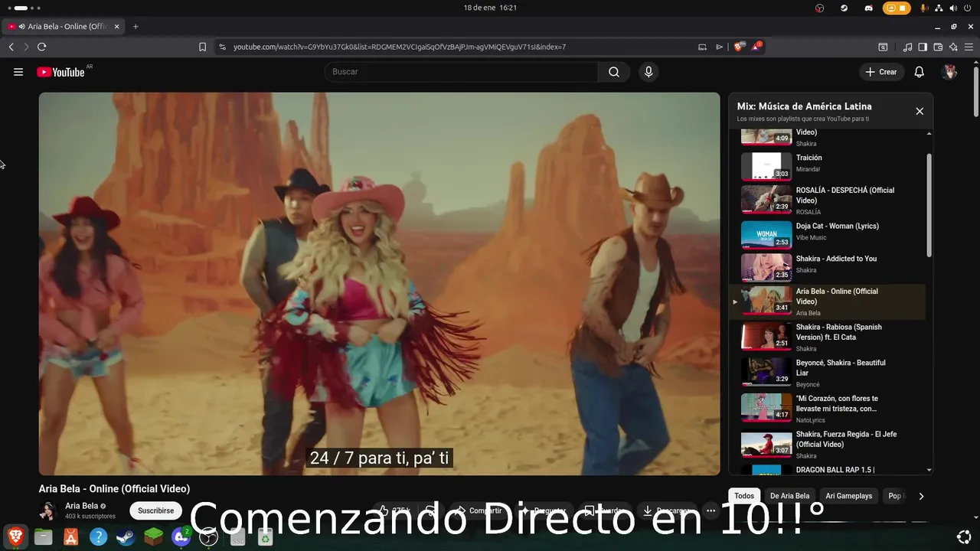
Task: Toggle the browser sidebar panel
Action: pyautogui.click(x=923, y=47)
